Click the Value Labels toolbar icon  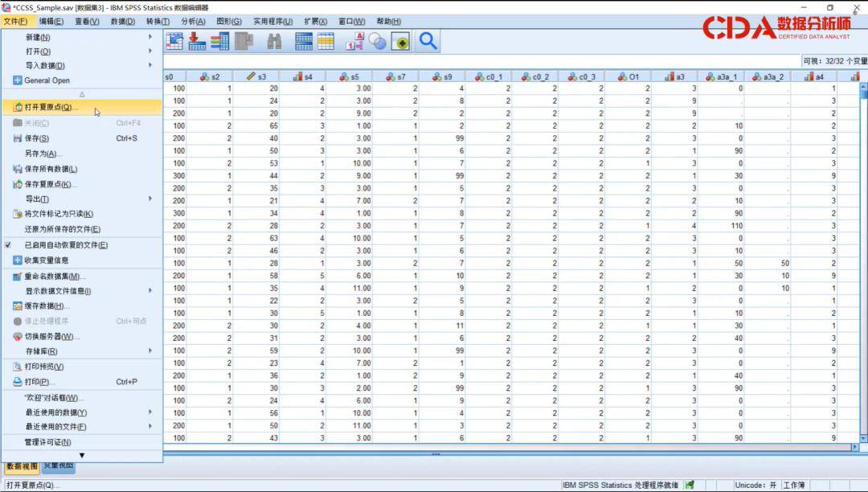coord(354,42)
